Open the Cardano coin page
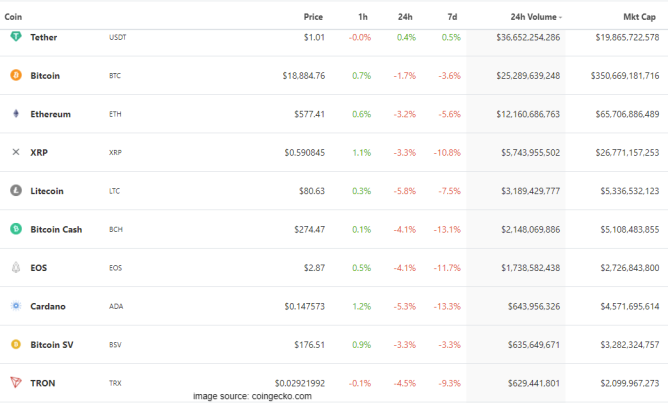 click(x=48, y=306)
